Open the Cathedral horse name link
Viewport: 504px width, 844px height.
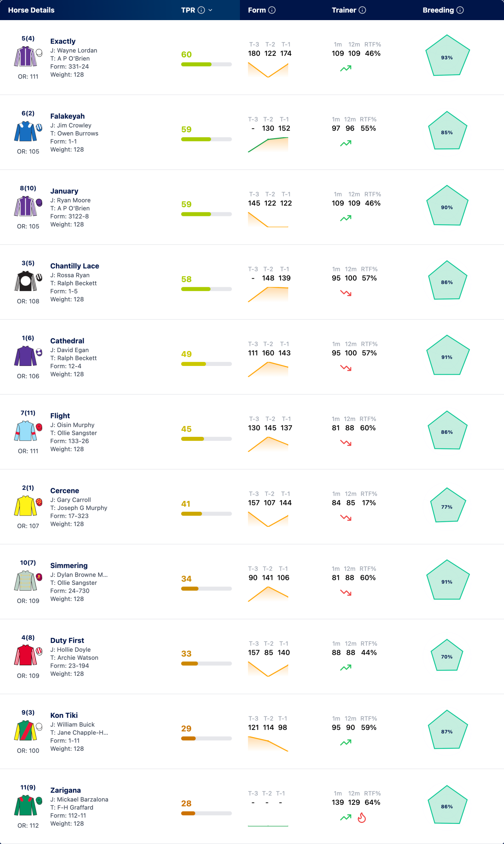click(x=67, y=341)
